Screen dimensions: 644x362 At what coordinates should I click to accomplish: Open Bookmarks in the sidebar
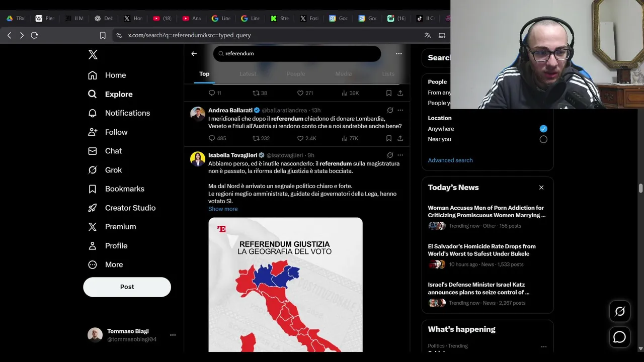coord(117,189)
